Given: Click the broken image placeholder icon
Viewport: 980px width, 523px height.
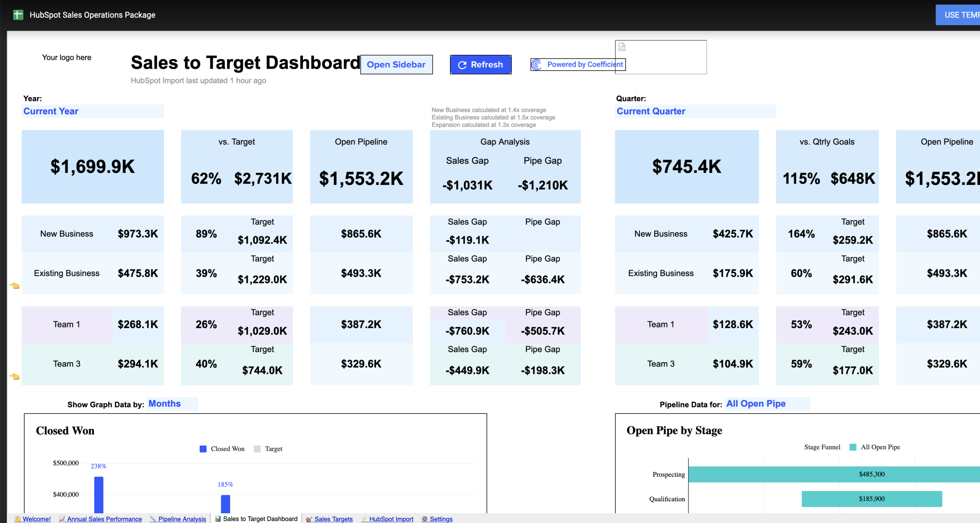Looking at the screenshot, I should (x=622, y=47).
